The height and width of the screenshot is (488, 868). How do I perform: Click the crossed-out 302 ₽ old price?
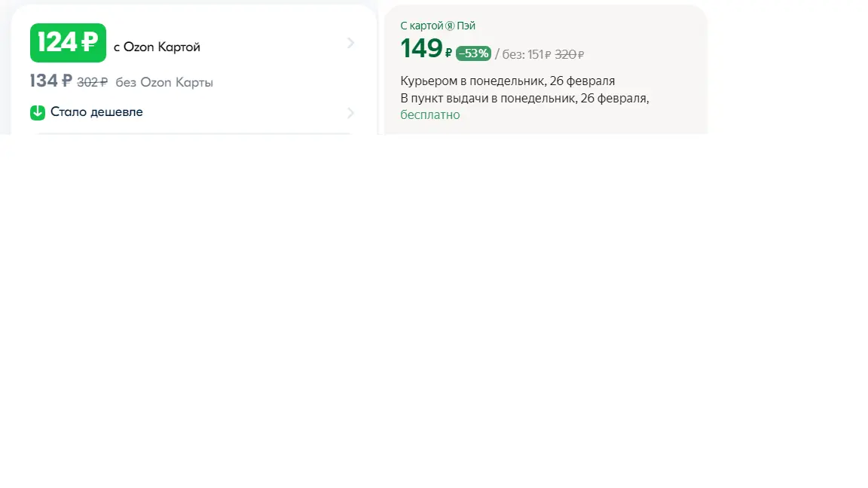[x=92, y=82]
